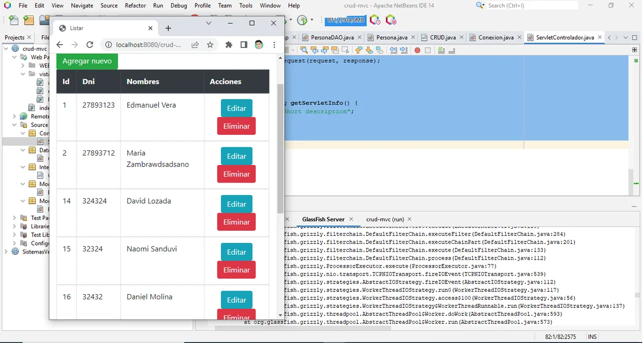Click Toggle Bookmark icon in editor toolbar
The image size is (644, 343).
(x=379, y=50)
